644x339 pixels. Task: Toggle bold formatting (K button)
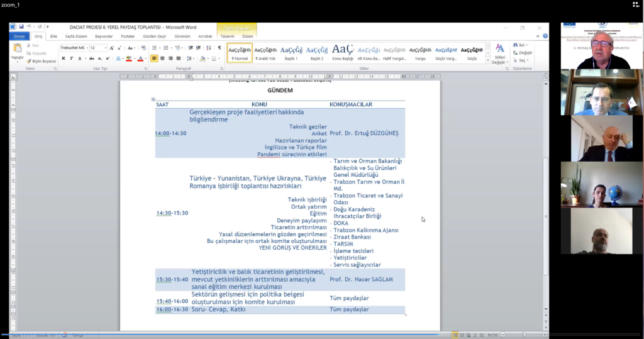64,58
